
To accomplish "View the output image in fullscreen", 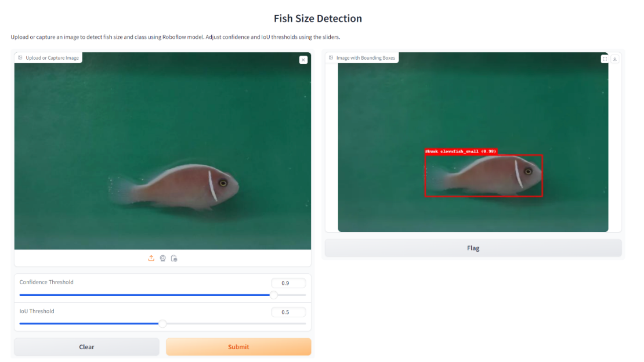I will [x=605, y=59].
